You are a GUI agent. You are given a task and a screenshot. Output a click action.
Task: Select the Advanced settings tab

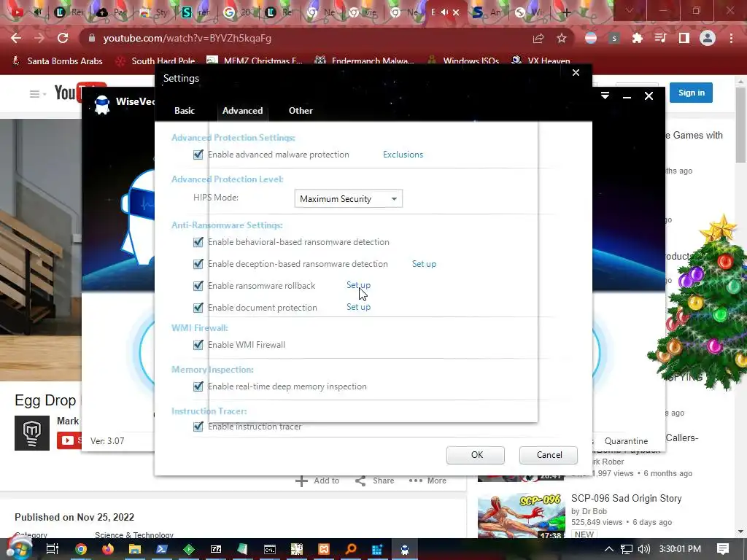(242, 111)
